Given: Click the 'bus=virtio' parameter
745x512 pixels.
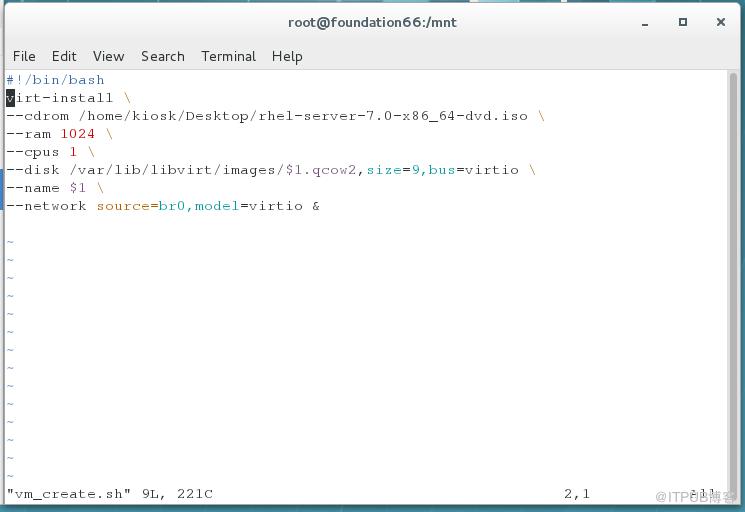Looking at the screenshot, I should pyautogui.click(x=474, y=170).
